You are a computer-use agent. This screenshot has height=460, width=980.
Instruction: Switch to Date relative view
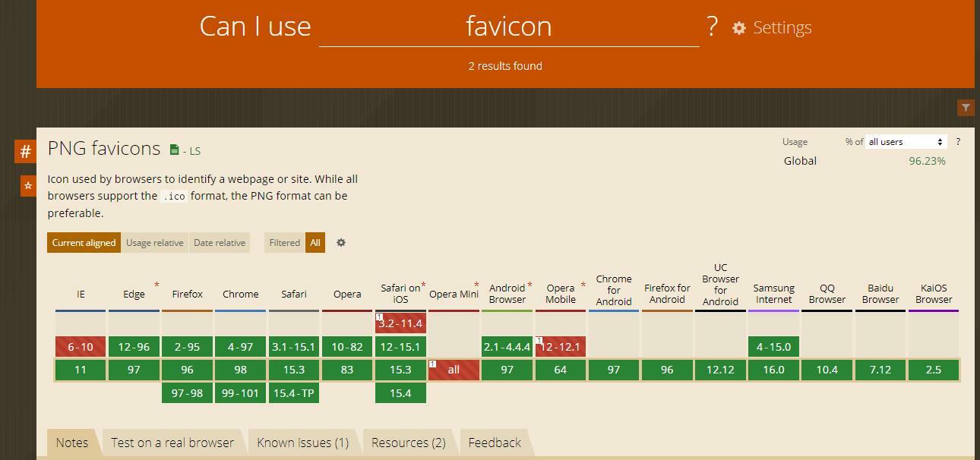[x=220, y=243]
